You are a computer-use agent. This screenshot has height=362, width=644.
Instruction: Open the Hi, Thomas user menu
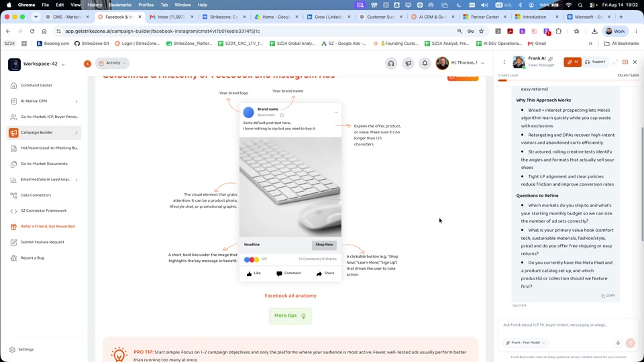coord(460,63)
